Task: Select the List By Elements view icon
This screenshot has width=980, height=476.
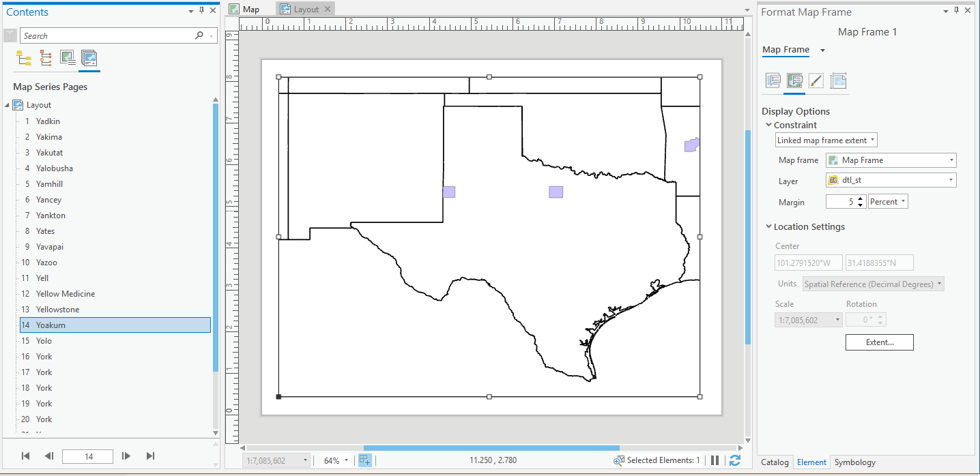Action: click(46, 58)
